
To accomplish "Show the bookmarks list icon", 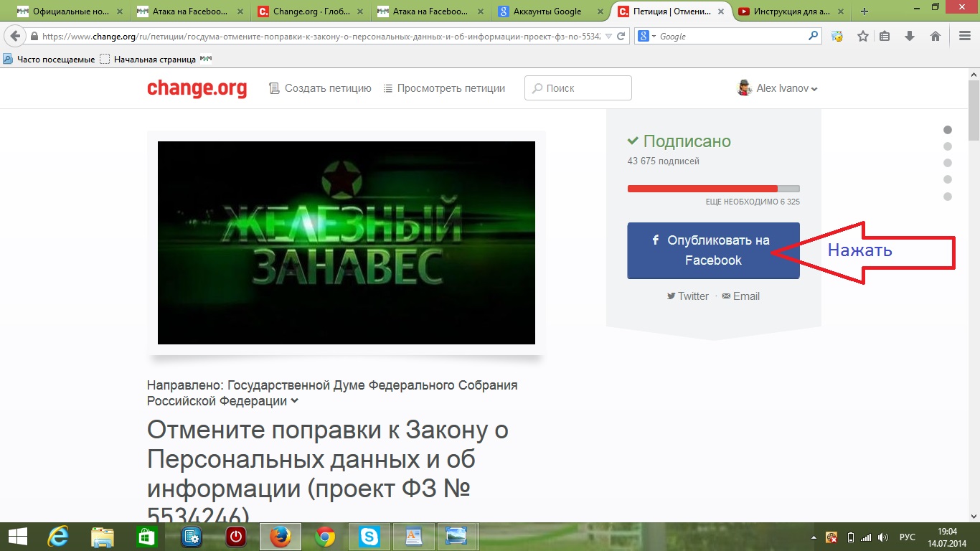I will pyautogui.click(x=885, y=36).
